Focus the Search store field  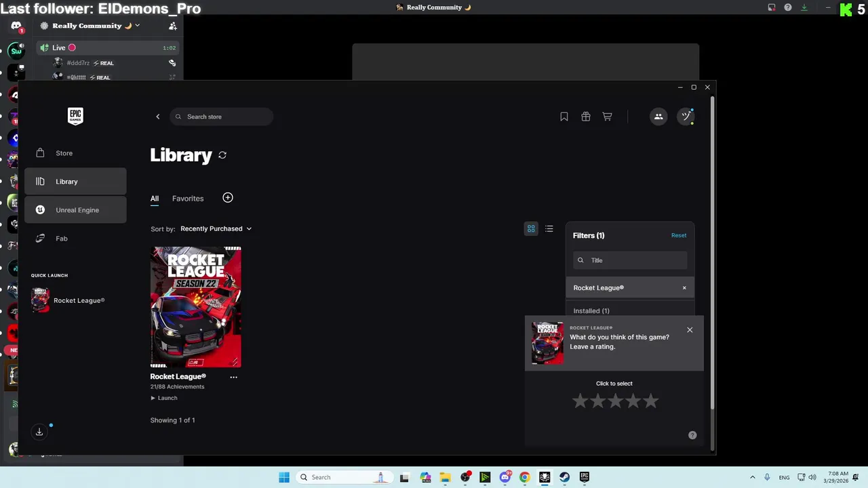[x=221, y=117]
